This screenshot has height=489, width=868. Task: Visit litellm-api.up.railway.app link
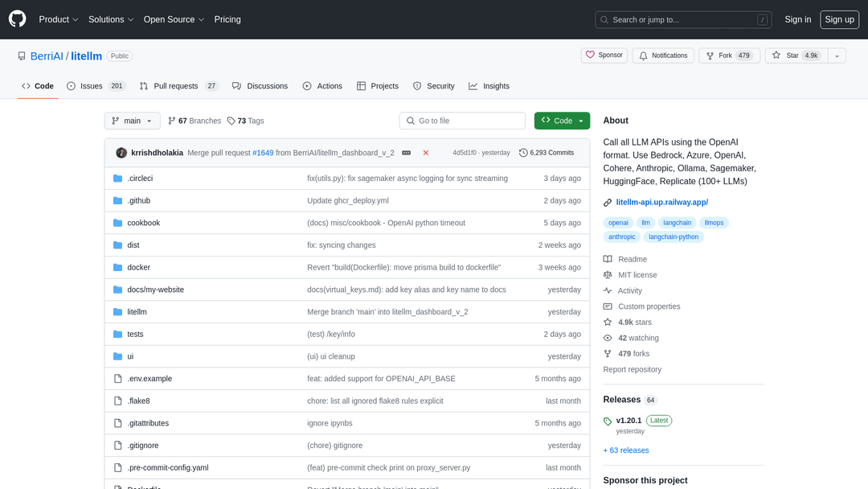click(661, 203)
